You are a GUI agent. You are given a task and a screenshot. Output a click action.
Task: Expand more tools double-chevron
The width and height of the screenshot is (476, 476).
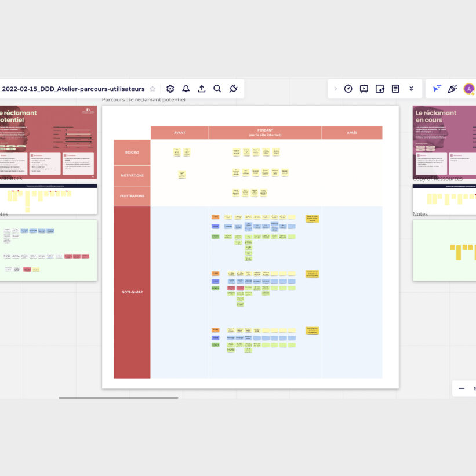tap(411, 89)
